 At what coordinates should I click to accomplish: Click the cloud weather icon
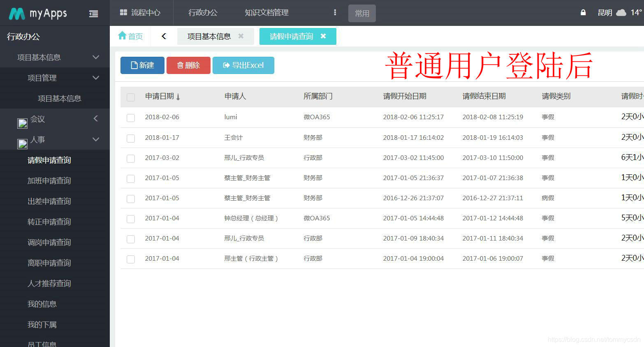tap(621, 13)
